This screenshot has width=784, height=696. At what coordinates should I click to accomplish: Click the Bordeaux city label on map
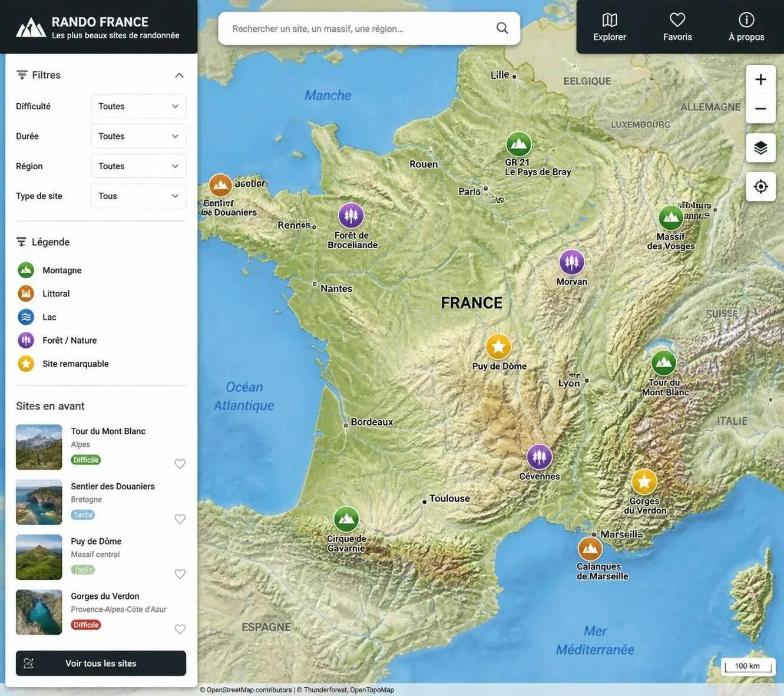[x=372, y=422]
